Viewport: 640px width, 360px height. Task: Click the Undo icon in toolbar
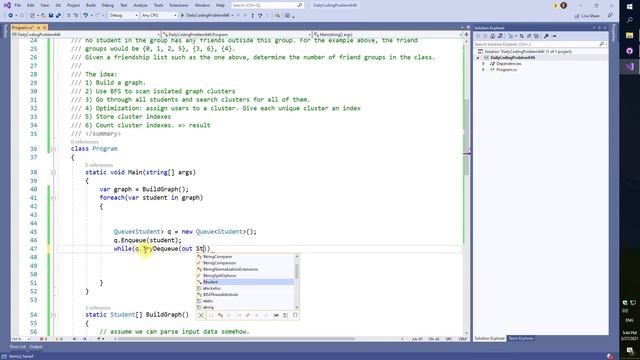tap(85, 16)
